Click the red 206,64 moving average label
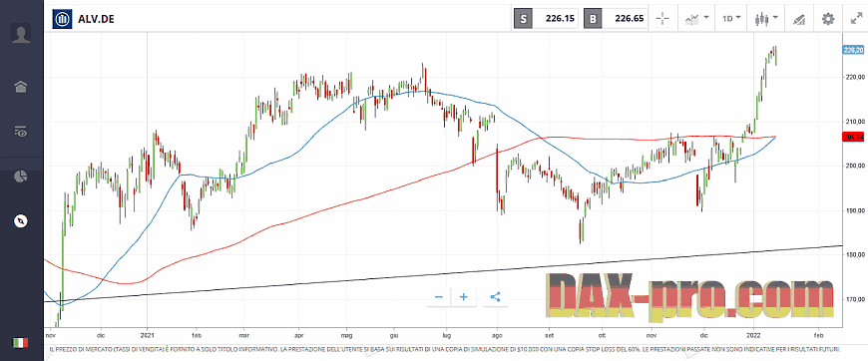868x361 pixels. pyautogui.click(x=852, y=137)
